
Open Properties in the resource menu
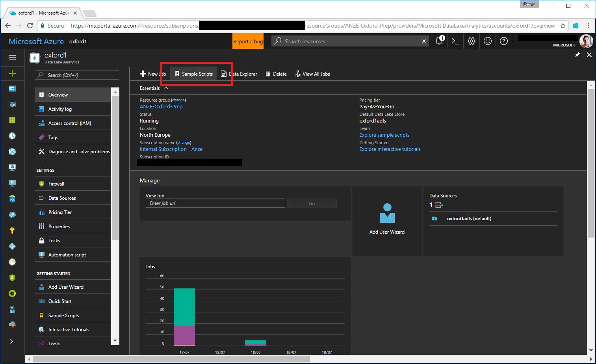(73, 227)
